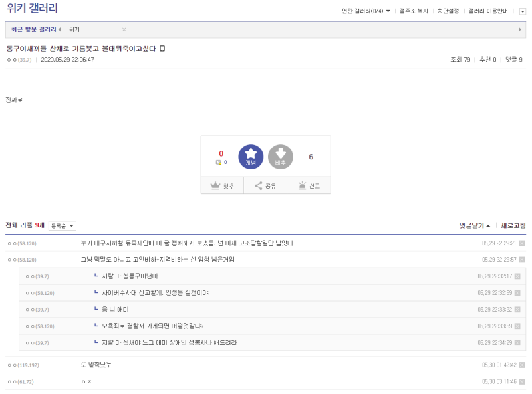Click the 위키 갤러리 title
The width and height of the screenshot is (532, 394).
(x=32, y=8)
